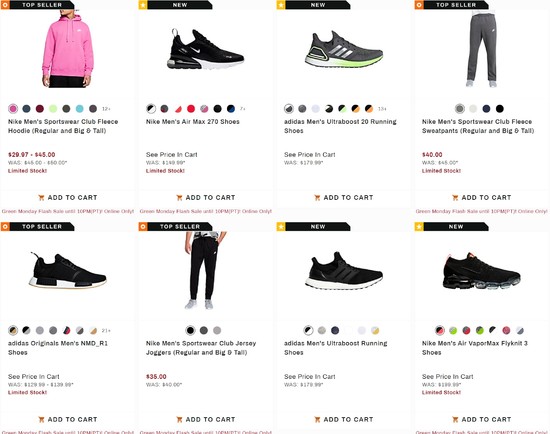Select light grey swatch for Club Jersey Joggers
This screenshot has height=434, width=550.
coord(217,330)
